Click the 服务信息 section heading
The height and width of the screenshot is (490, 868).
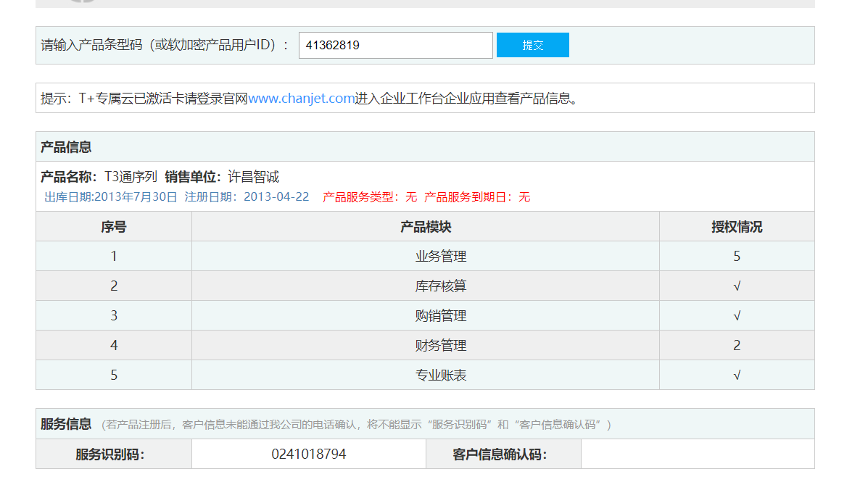coord(66,424)
